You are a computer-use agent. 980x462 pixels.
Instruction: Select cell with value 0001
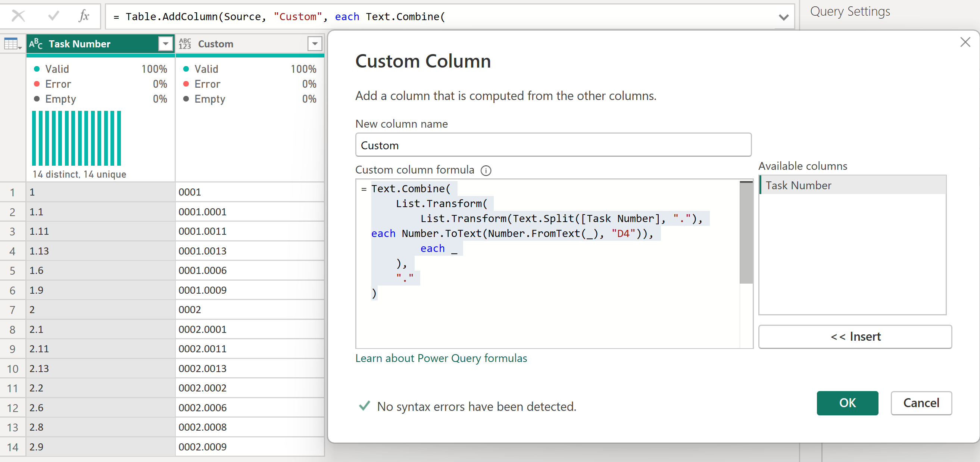pos(250,192)
